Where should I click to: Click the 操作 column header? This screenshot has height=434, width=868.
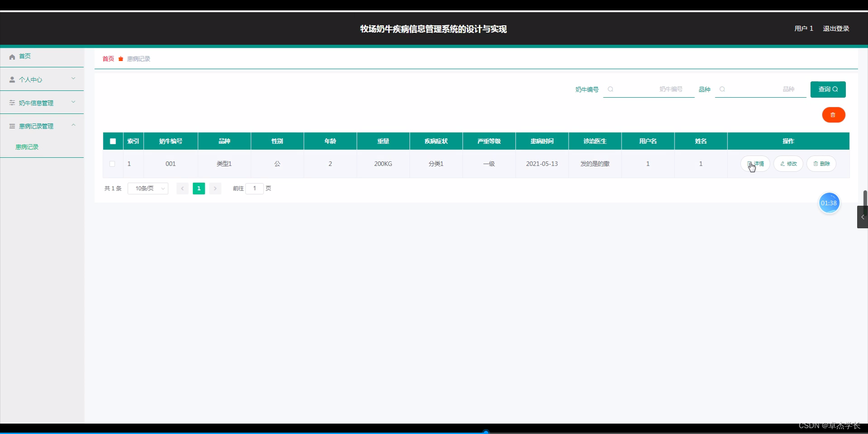[x=788, y=141]
